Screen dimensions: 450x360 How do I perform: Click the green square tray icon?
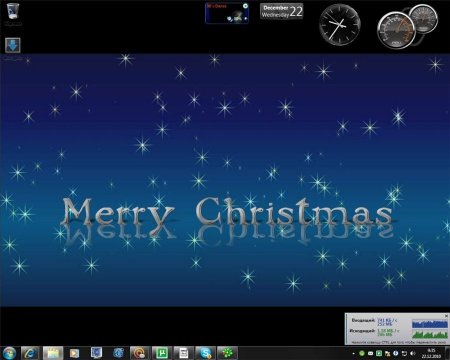coord(379,353)
